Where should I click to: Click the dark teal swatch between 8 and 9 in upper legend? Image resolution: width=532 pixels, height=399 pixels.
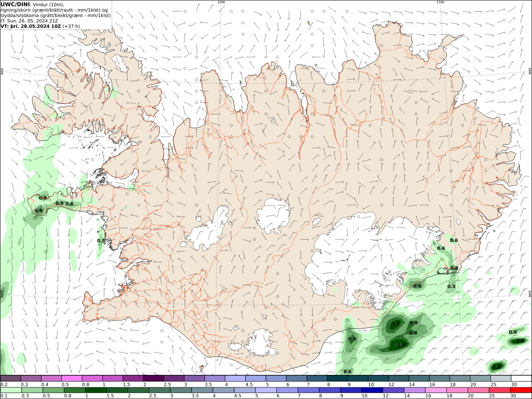coord(337,379)
